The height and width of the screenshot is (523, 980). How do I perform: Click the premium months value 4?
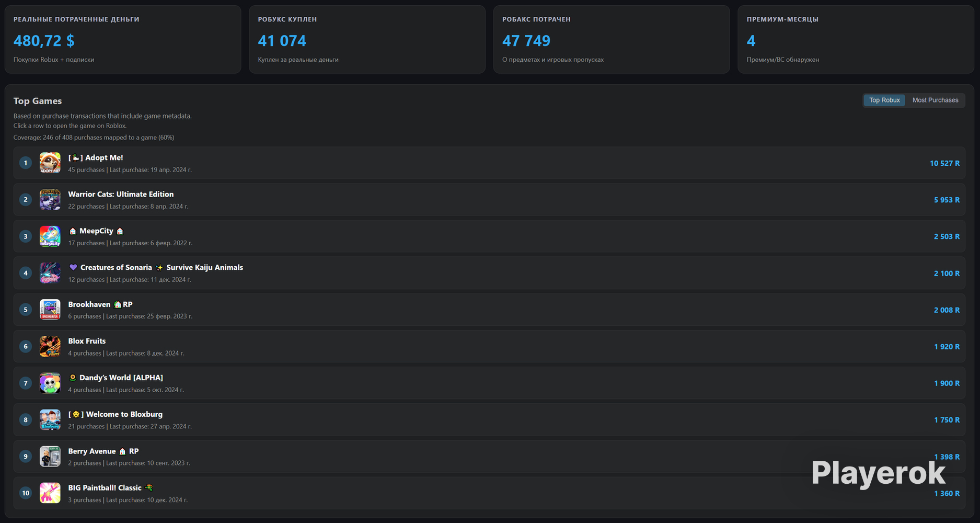click(x=751, y=40)
